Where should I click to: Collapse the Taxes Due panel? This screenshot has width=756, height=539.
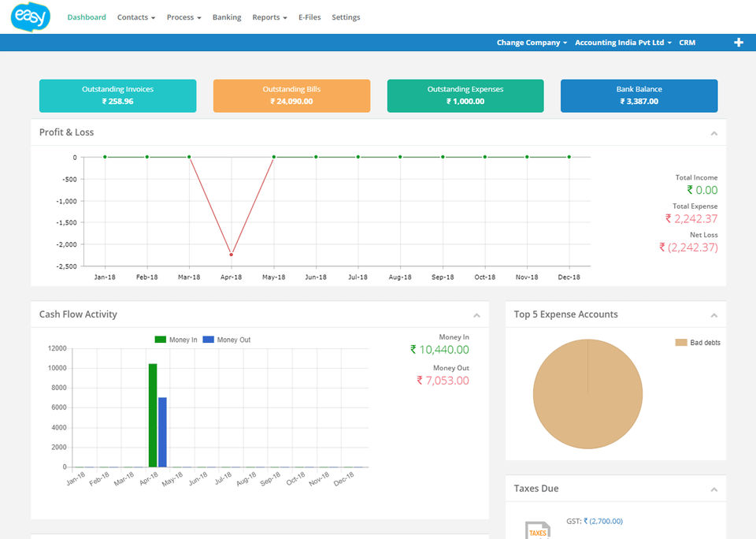(713, 489)
